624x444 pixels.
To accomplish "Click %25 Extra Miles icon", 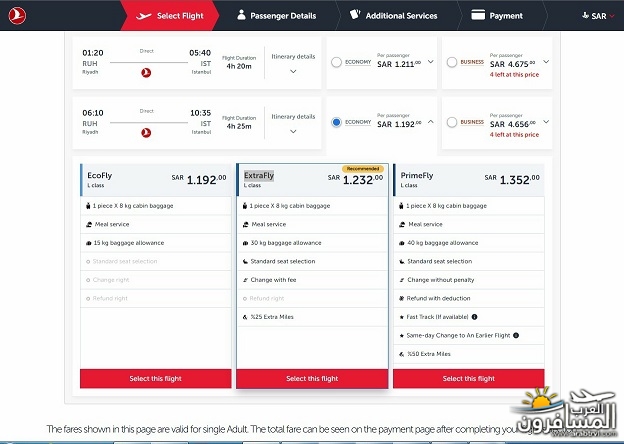I will tap(245, 317).
